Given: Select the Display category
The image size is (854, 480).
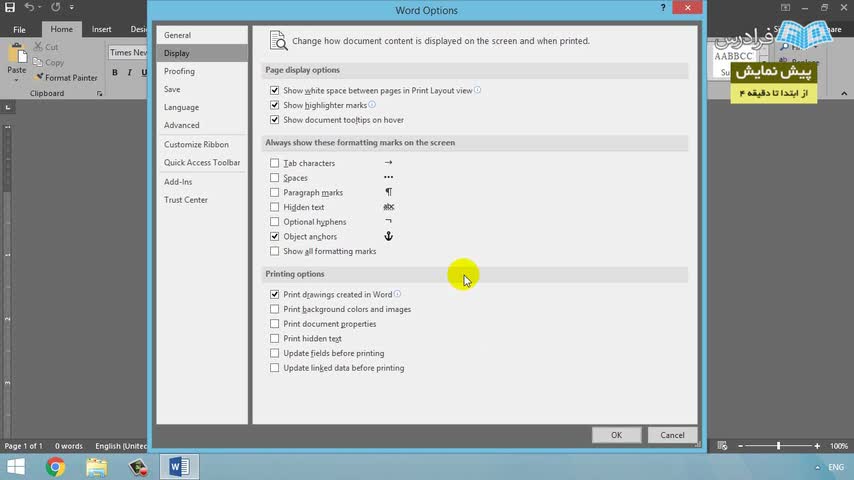Looking at the screenshot, I should click(x=202, y=53).
